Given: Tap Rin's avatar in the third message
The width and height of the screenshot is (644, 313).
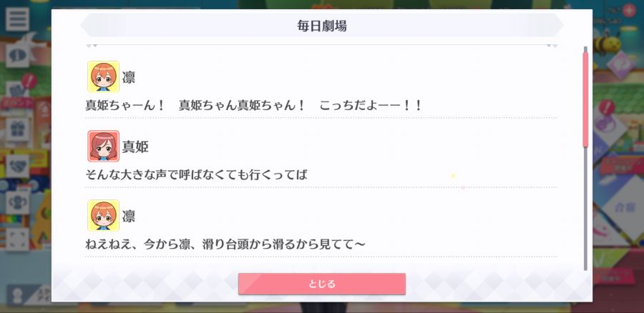Looking at the screenshot, I should pos(103,215).
